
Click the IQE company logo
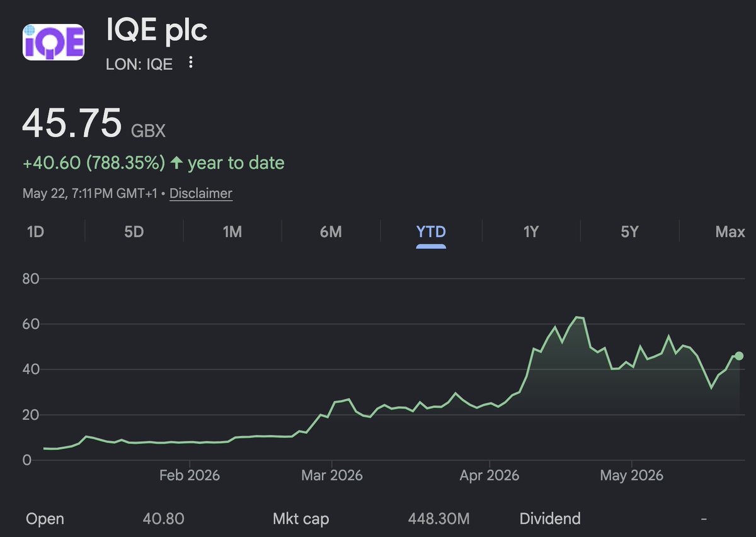[x=54, y=42]
